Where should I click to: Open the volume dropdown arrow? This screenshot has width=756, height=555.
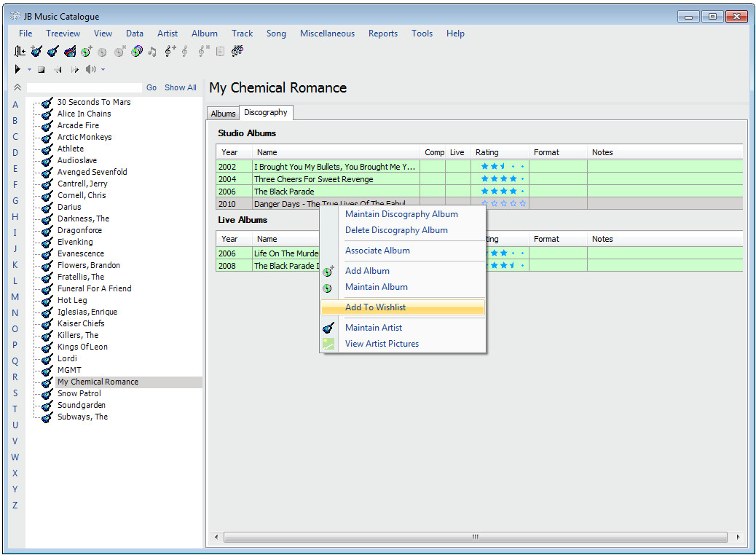click(x=103, y=70)
